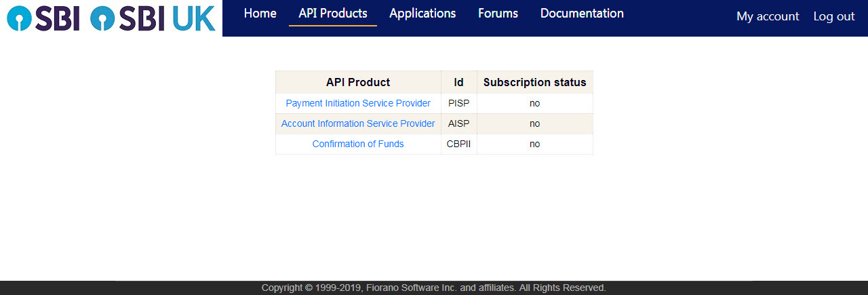Go to Applications page

422,14
